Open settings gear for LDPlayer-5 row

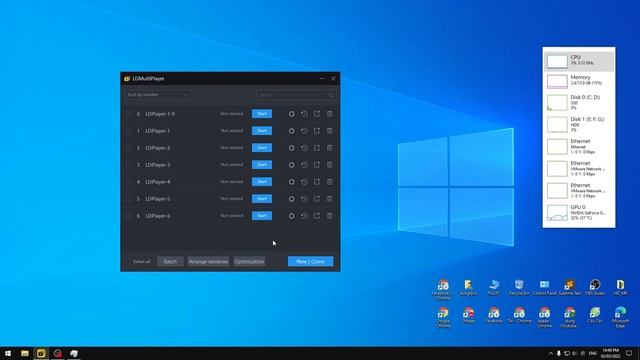point(291,199)
